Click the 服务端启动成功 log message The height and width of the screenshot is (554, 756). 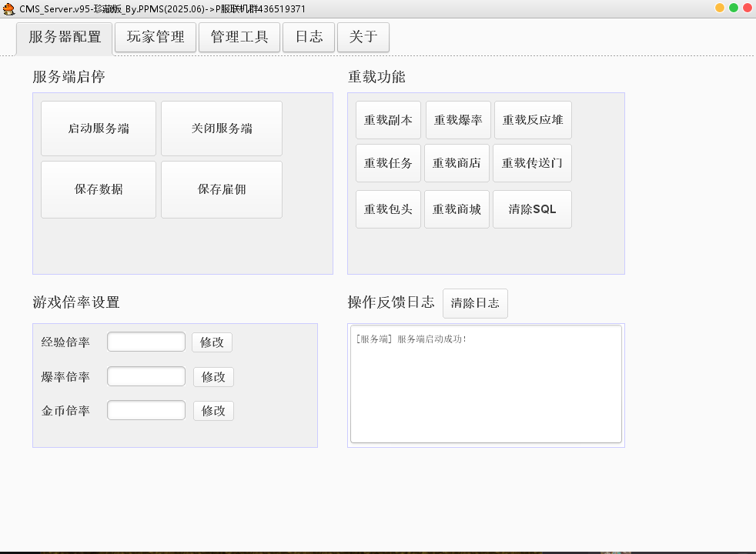411,339
